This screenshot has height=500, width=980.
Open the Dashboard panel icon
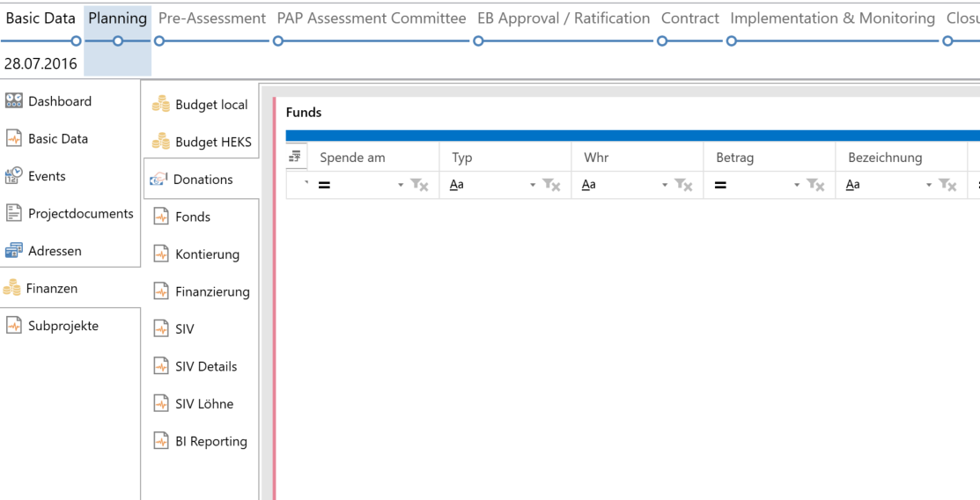[14, 101]
